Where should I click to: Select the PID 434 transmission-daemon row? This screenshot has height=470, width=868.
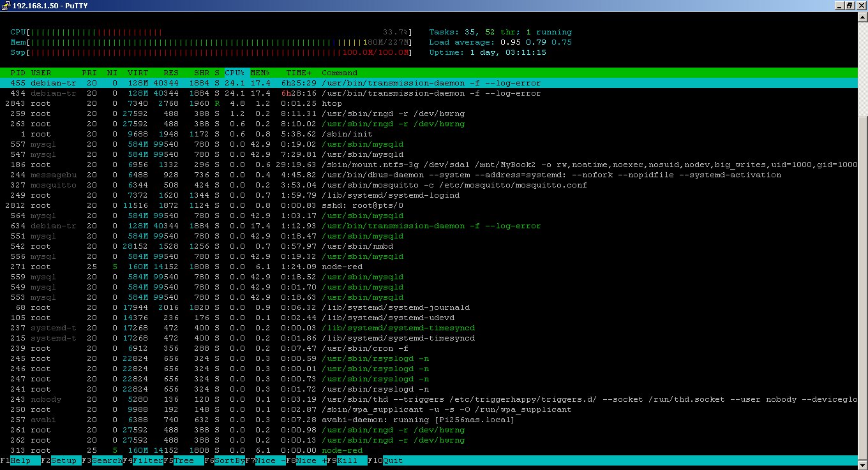point(429,93)
